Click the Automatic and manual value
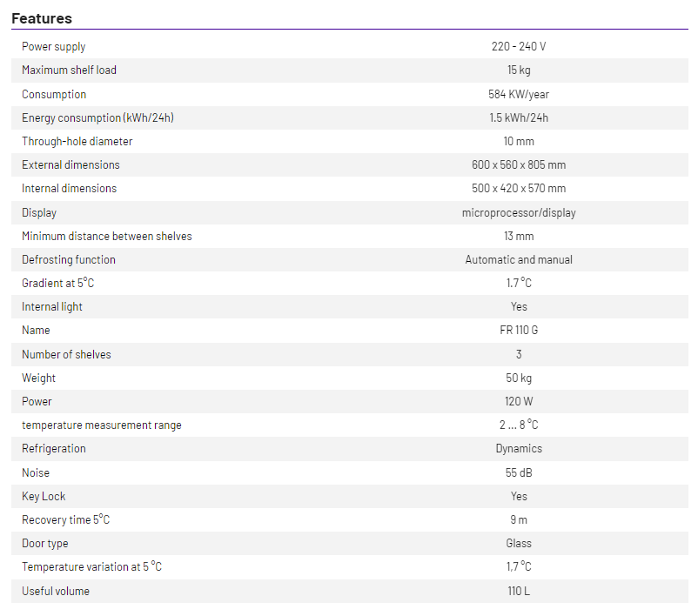This screenshot has width=698, height=616. pyautogui.click(x=519, y=259)
